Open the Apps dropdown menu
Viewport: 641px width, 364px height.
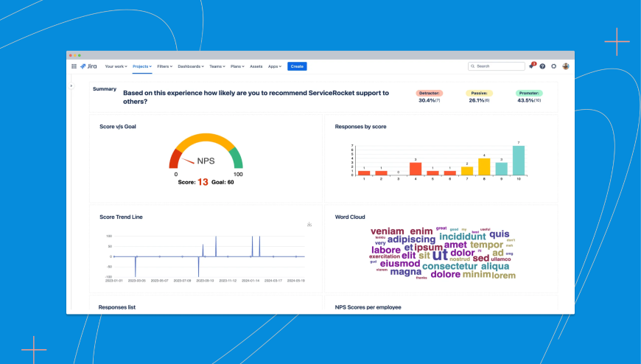(x=275, y=66)
